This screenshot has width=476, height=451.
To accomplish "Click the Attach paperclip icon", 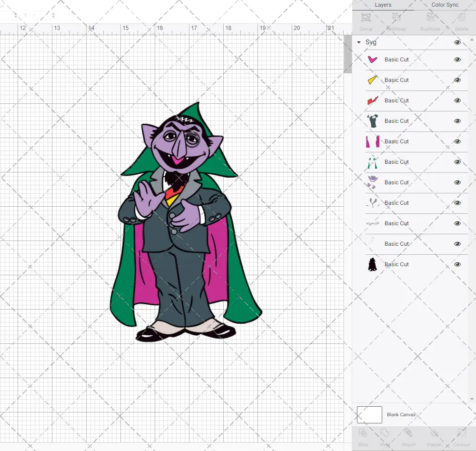I will [x=408, y=433].
